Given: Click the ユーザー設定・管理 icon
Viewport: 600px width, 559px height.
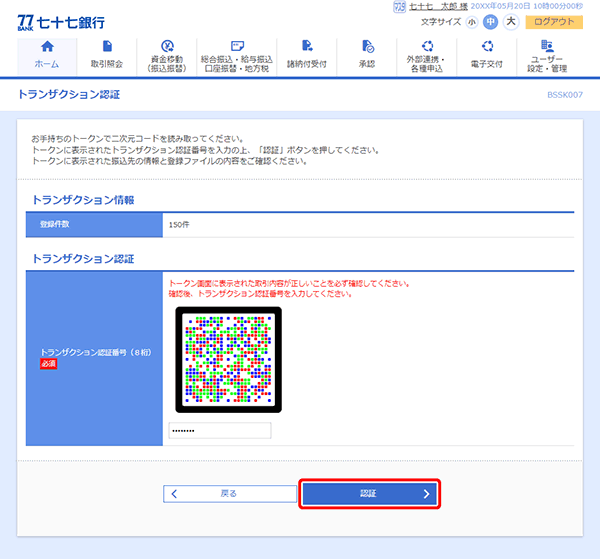Looking at the screenshot, I should [x=547, y=46].
